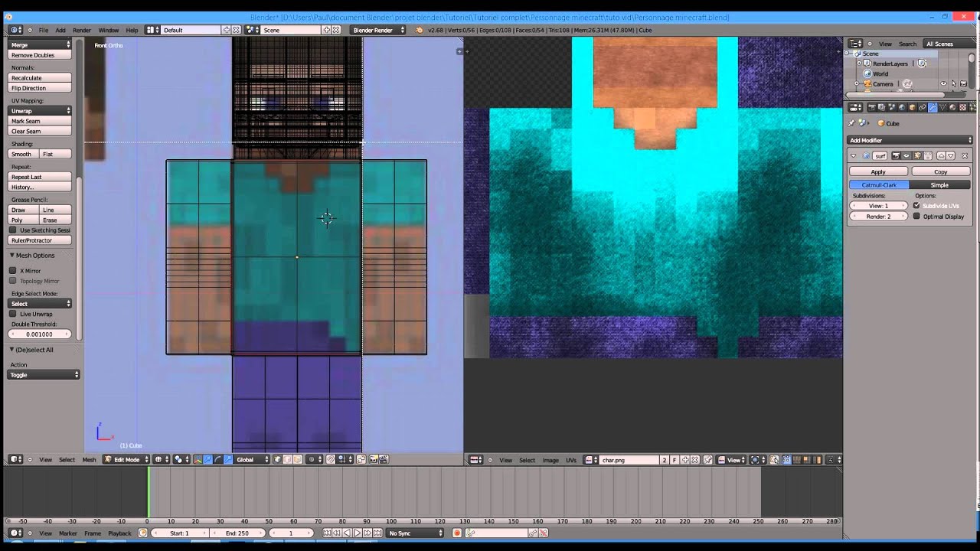Remove the surf modifier with X
Image resolution: width=980 pixels, height=551 pixels.
click(965, 156)
